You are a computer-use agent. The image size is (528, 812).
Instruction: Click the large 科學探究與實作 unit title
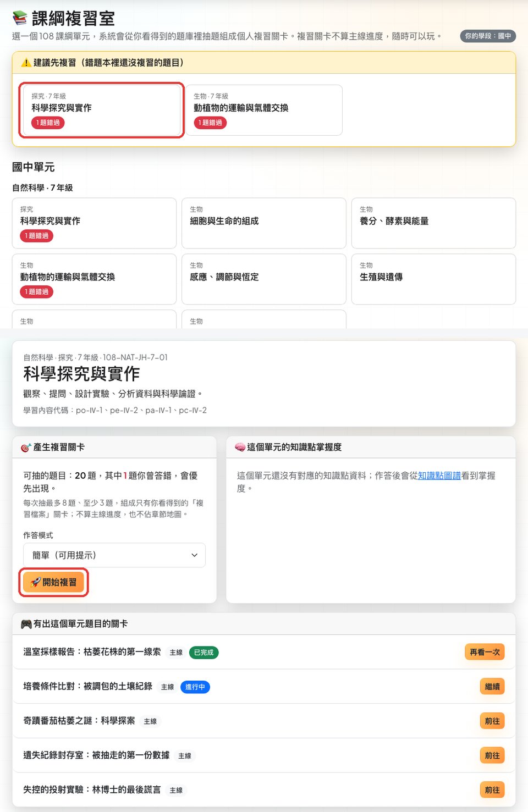point(81,374)
